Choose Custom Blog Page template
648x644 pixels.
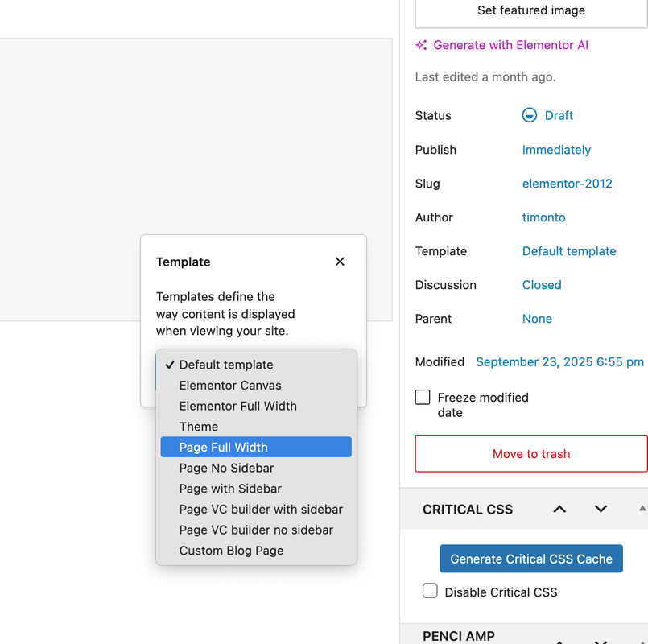(232, 551)
